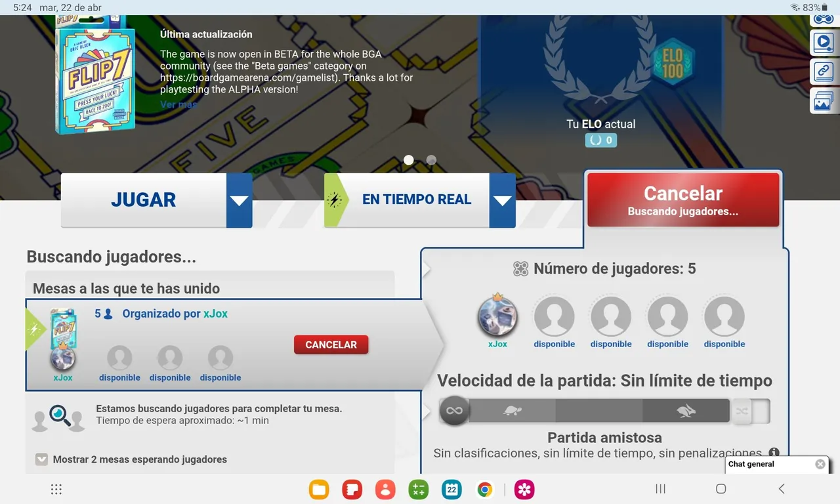Click the green lightning tag on xJox's table
This screenshot has height=504, width=840.
35,329
